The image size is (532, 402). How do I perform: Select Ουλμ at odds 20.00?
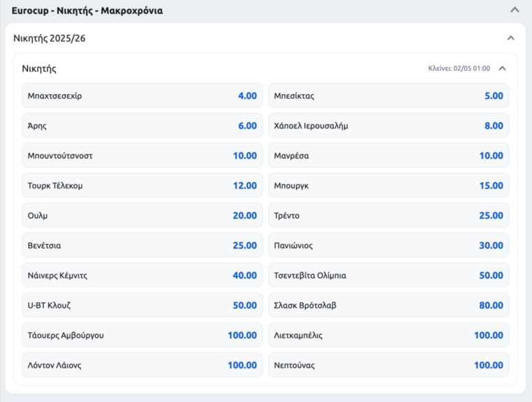(x=142, y=216)
